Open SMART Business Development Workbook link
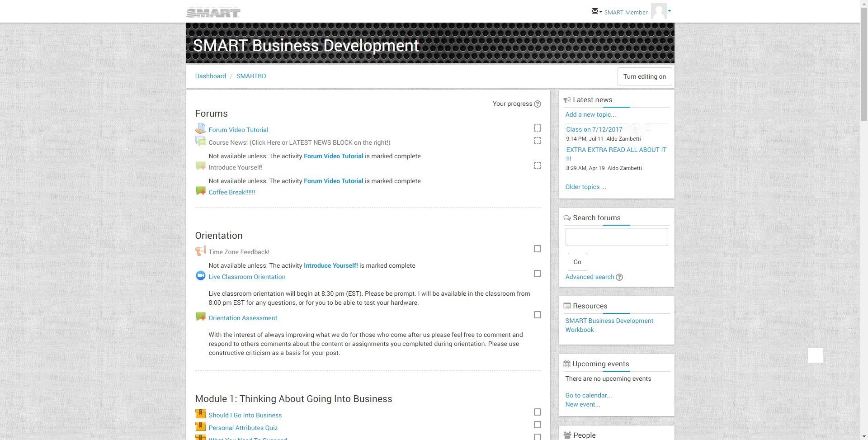Viewport: 868px width, 440px height. coord(609,325)
